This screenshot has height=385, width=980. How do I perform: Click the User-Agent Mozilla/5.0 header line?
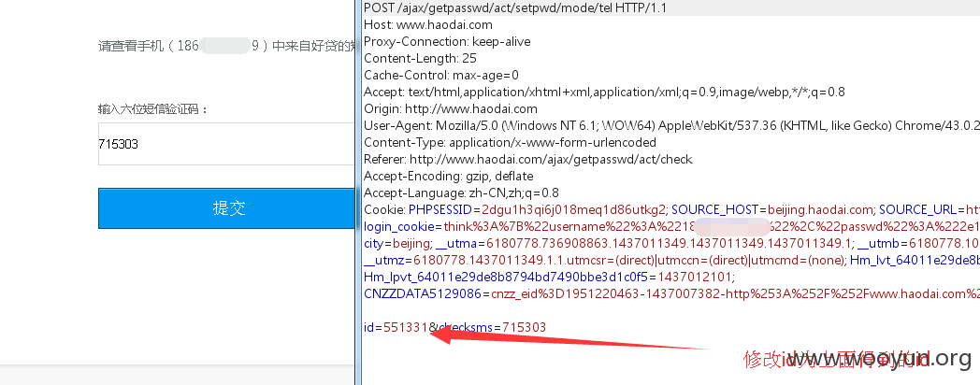tap(671, 125)
